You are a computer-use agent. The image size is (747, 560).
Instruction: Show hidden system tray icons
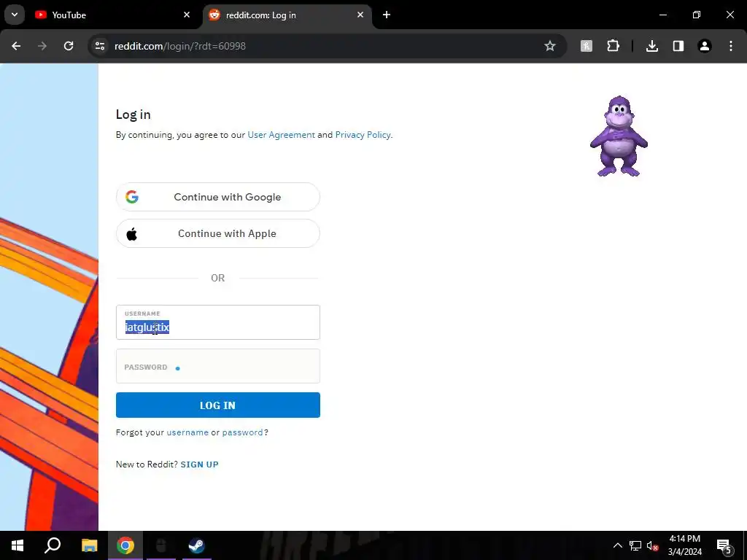tap(617, 545)
